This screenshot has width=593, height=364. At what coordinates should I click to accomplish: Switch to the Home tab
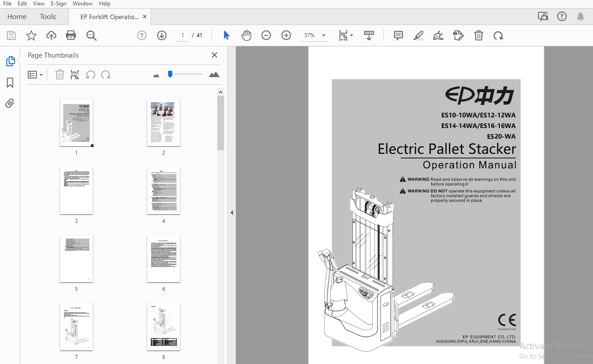pyautogui.click(x=17, y=17)
